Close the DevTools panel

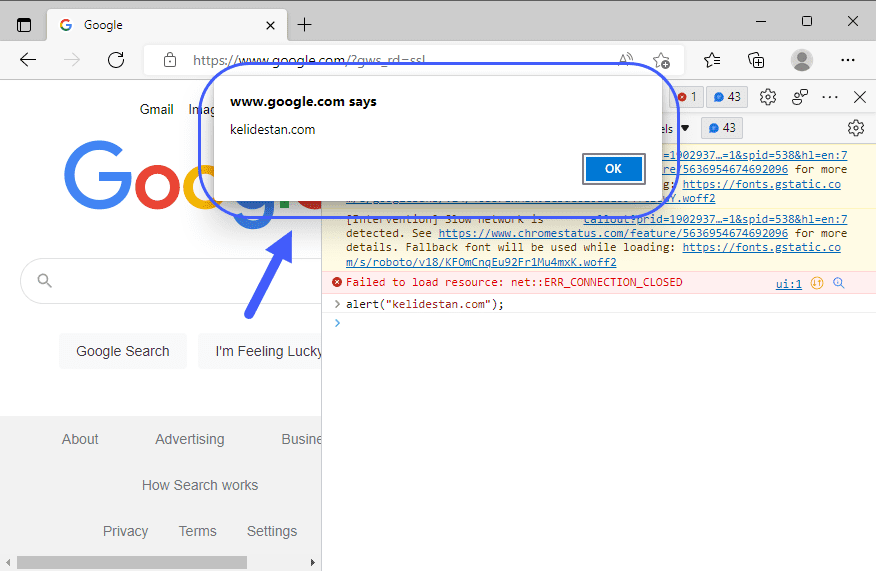click(860, 97)
